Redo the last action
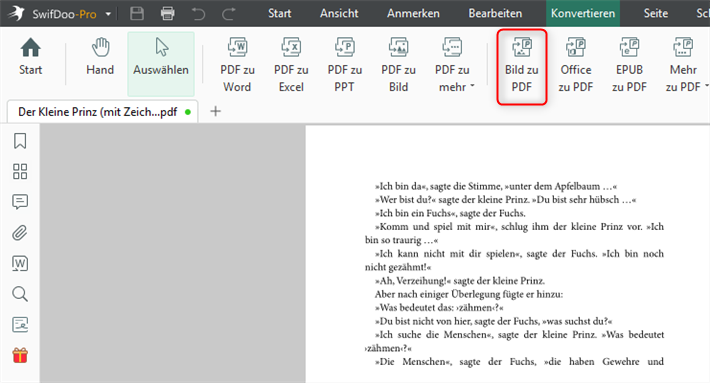 tap(229, 14)
